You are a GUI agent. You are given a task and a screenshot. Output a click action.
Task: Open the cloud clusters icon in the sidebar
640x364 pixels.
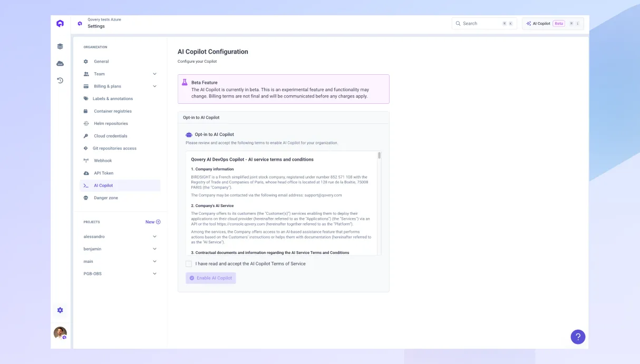[x=60, y=63]
